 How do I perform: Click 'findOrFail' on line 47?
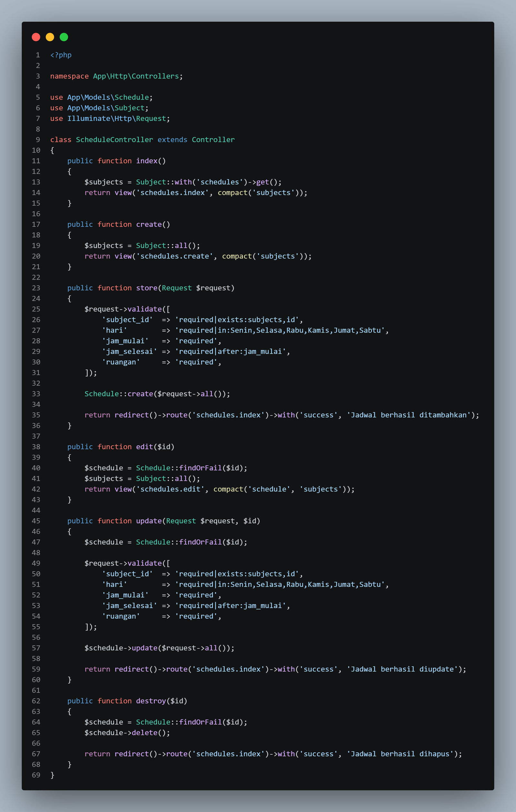(x=200, y=542)
